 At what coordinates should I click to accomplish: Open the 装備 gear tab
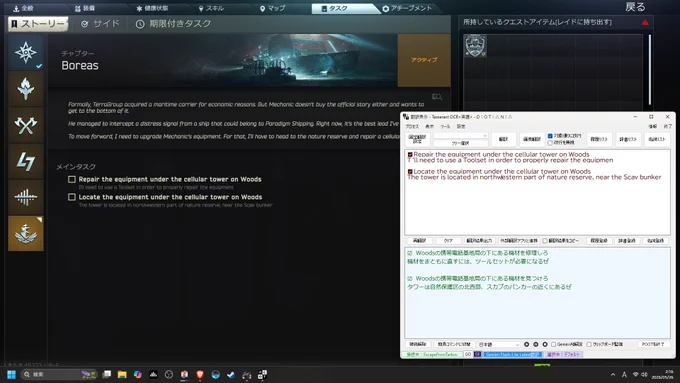(x=85, y=9)
